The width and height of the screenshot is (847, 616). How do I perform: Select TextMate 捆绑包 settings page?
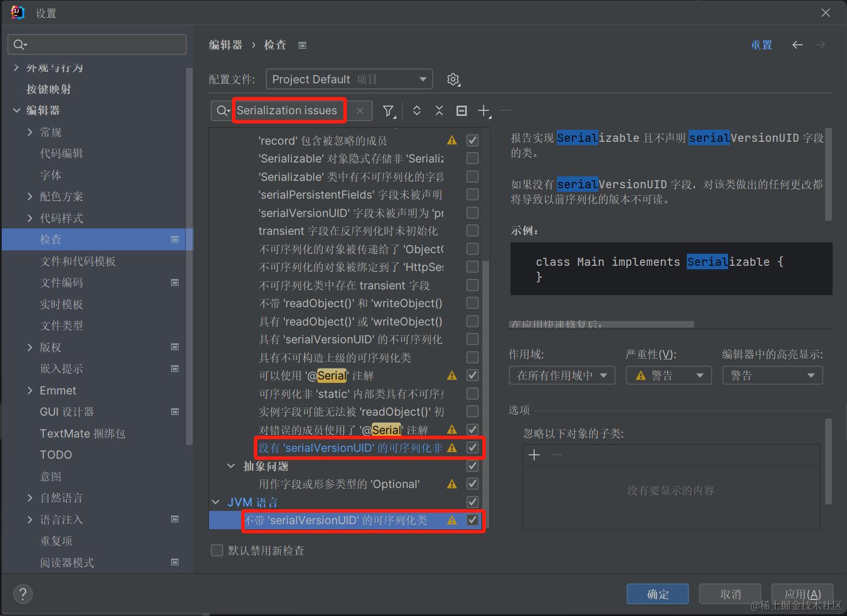[83, 433]
